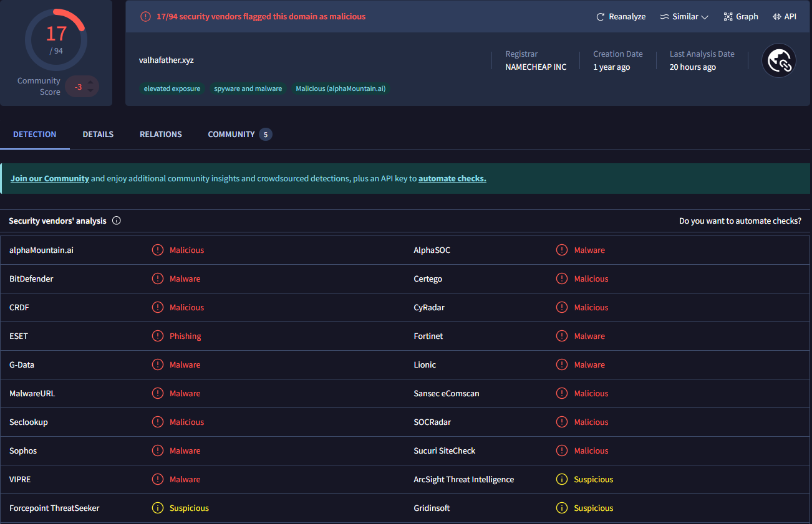The height and width of the screenshot is (524, 812).
Task: Click the AlphaSOC malware alert icon
Action: [x=562, y=250]
